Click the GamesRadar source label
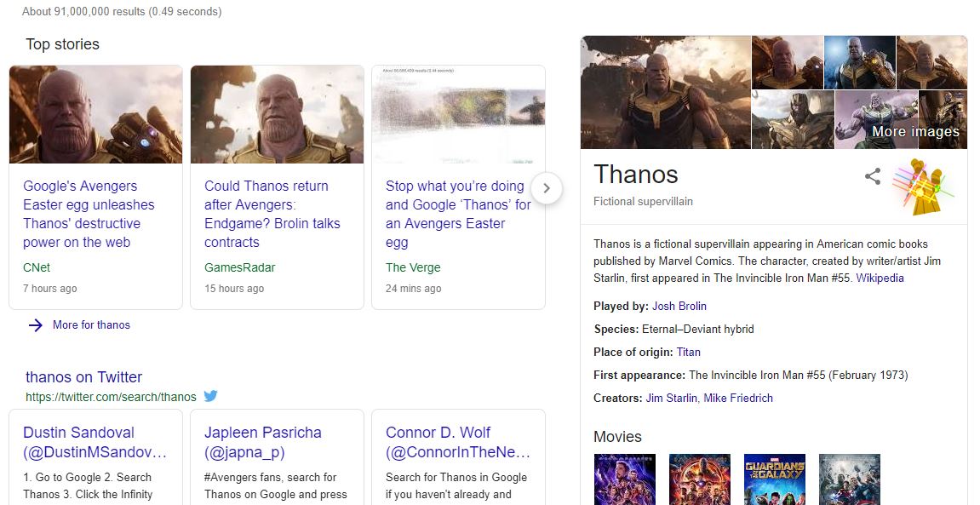The height and width of the screenshot is (505, 980). (x=239, y=267)
